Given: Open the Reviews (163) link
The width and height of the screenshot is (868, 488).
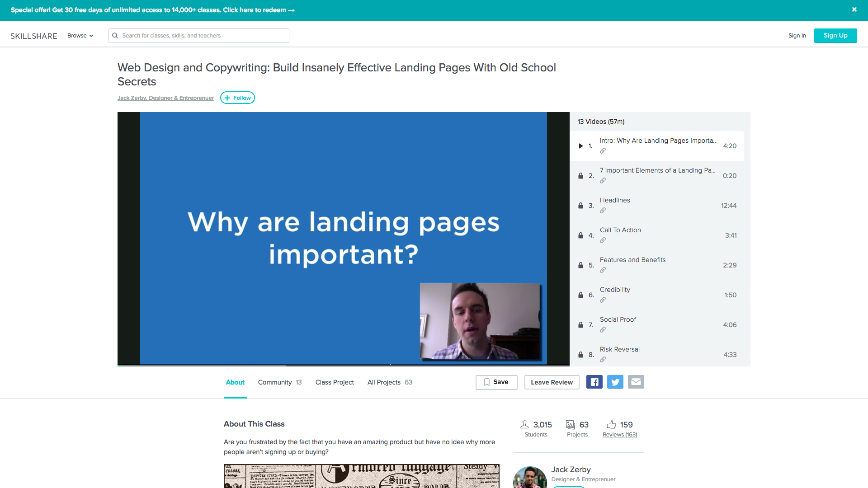Looking at the screenshot, I should click(619, 435).
